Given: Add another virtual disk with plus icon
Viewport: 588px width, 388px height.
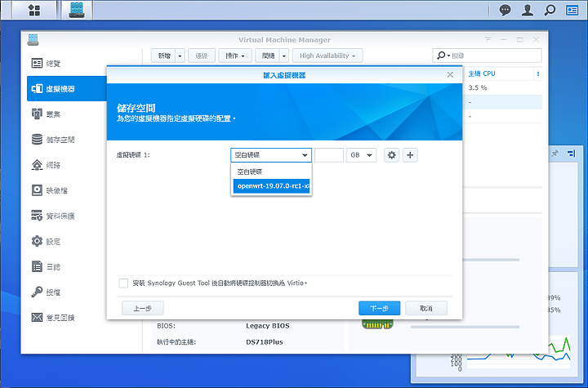Looking at the screenshot, I should [410, 155].
